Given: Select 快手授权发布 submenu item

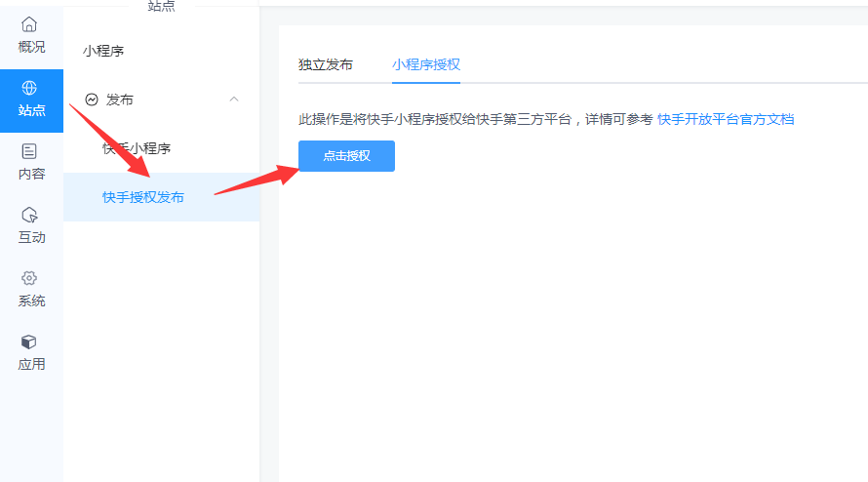Looking at the screenshot, I should pyautogui.click(x=161, y=197).
